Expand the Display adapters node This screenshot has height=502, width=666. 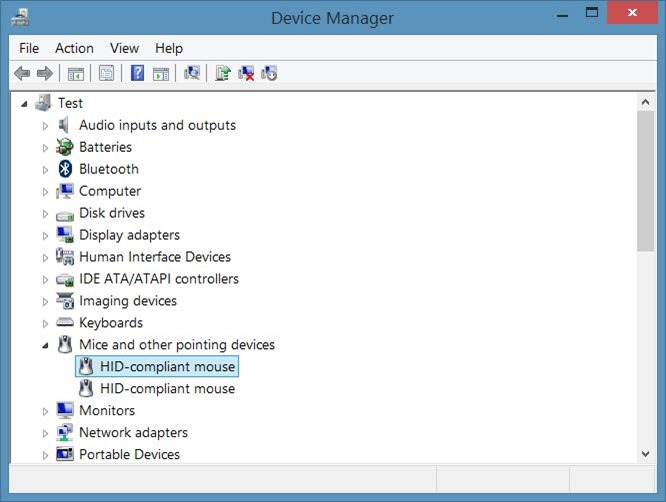click(x=45, y=235)
